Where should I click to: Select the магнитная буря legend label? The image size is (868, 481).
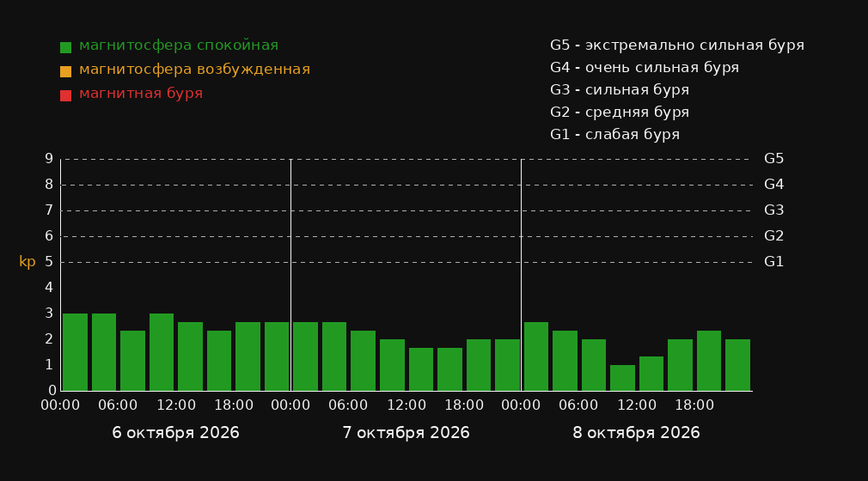click(141, 94)
